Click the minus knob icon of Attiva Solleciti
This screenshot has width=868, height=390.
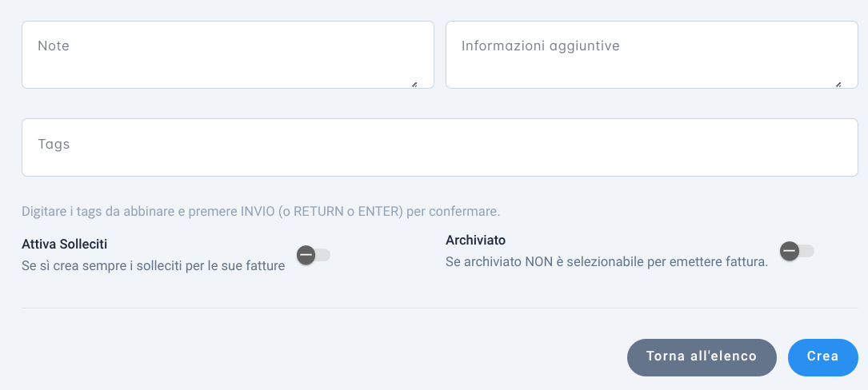306,255
